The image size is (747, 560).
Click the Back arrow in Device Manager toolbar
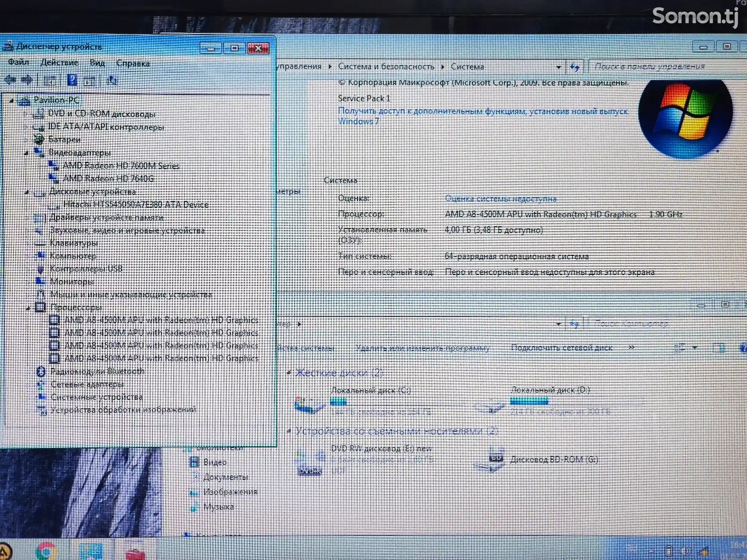pyautogui.click(x=10, y=80)
